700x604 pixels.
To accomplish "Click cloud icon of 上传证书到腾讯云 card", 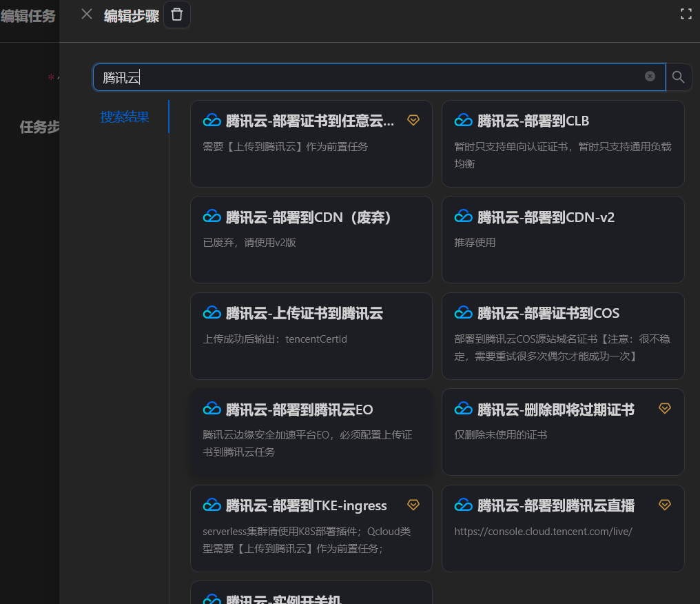I will tap(212, 313).
